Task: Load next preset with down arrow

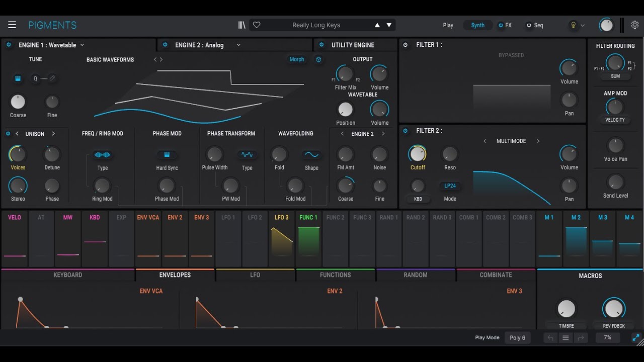Action: [x=389, y=25]
